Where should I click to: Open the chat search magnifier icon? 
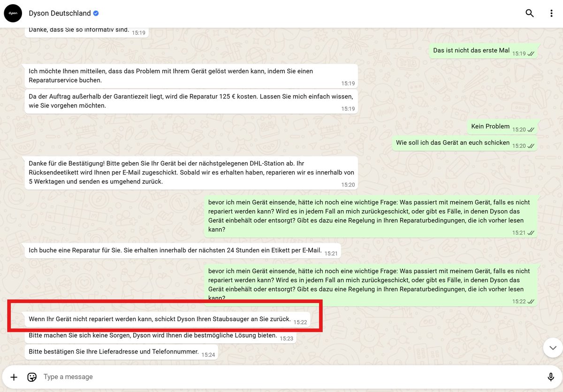click(x=530, y=13)
